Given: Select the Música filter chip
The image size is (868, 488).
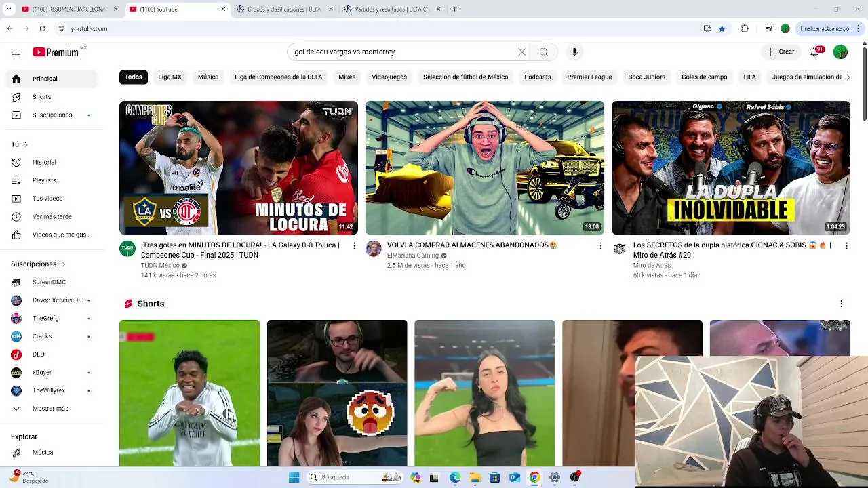Looking at the screenshot, I should click(x=208, y=77).
